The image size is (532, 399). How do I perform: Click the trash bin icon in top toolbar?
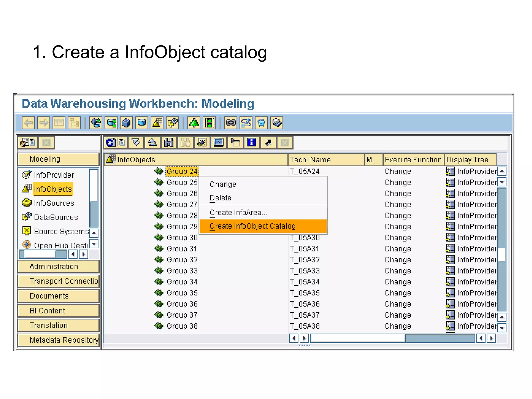coord(261,123)
